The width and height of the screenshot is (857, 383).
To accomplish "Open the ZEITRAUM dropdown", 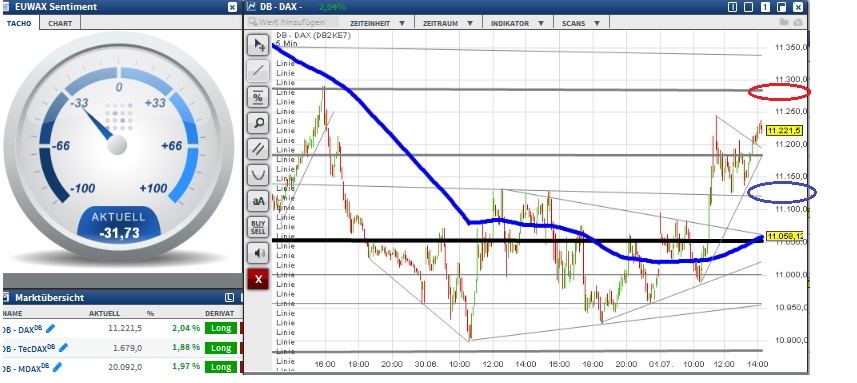I will click(x=448, y=23).
